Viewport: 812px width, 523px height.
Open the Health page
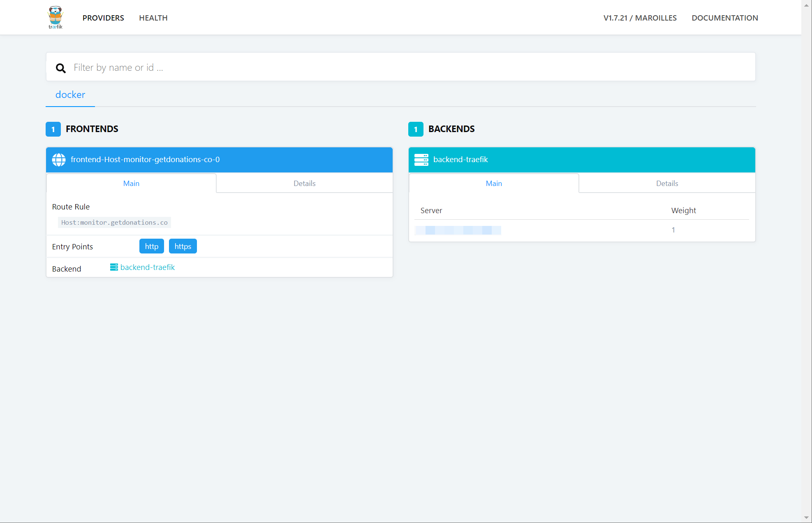153,18
